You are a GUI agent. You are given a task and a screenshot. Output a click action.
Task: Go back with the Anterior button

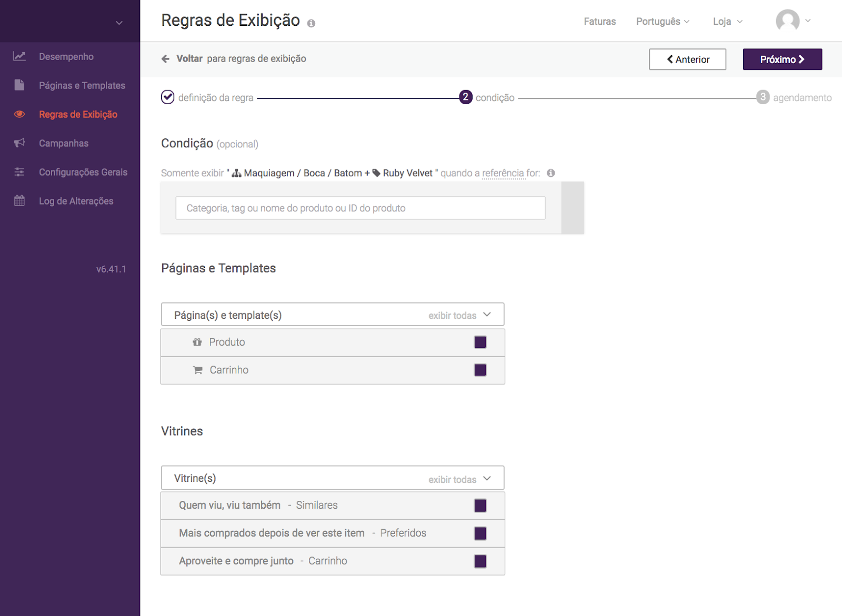687,59
